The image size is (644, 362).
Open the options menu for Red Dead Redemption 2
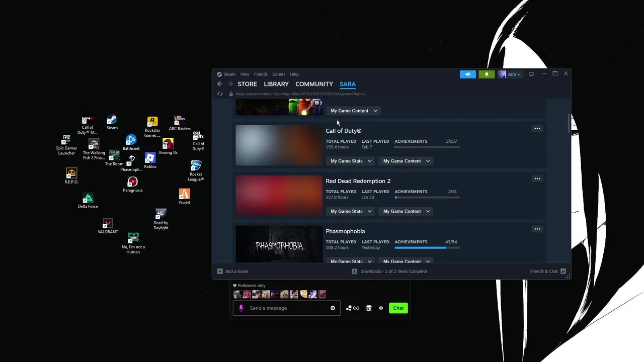(537, 179)
